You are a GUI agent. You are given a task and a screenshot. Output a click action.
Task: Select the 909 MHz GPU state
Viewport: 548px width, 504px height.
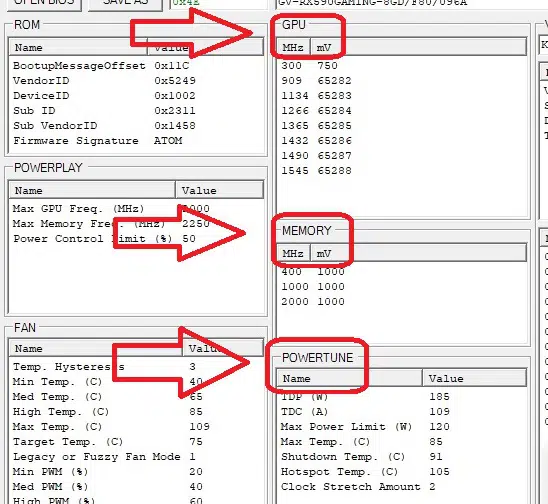[402, 81]
